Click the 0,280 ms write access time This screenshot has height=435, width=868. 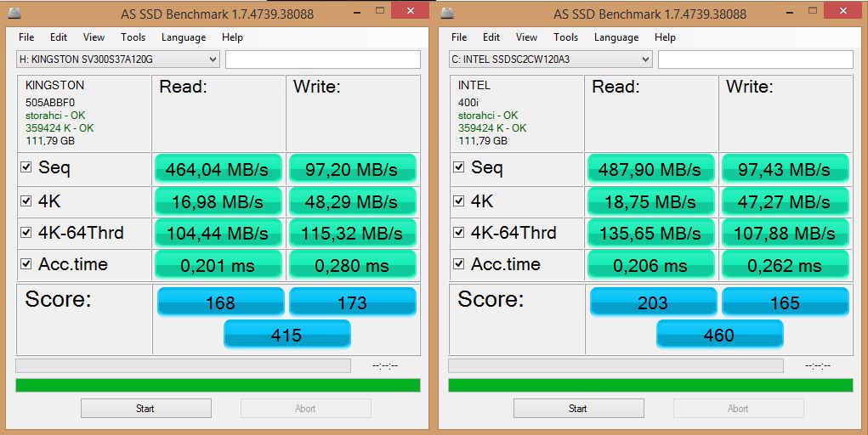[x=352, y=265]
